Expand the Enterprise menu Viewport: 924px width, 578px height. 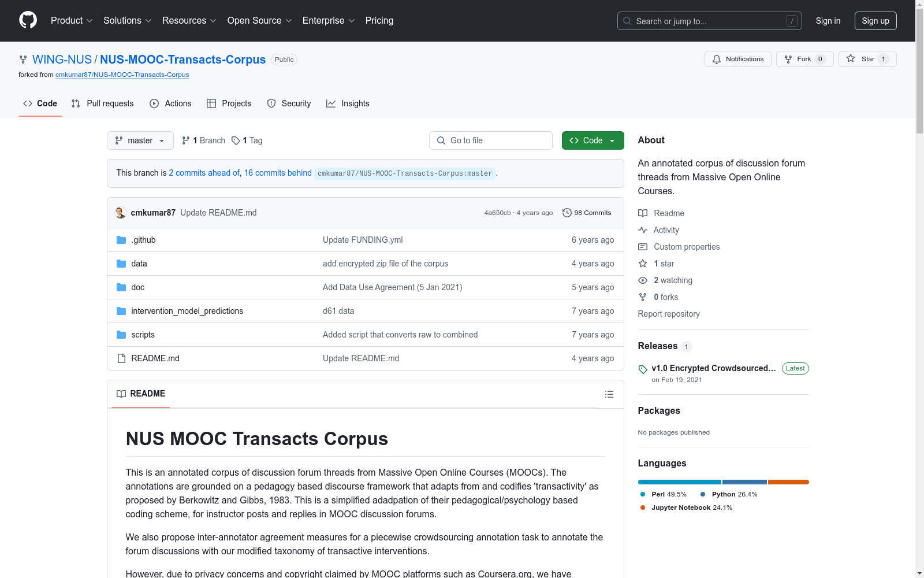tap(329, 21)
